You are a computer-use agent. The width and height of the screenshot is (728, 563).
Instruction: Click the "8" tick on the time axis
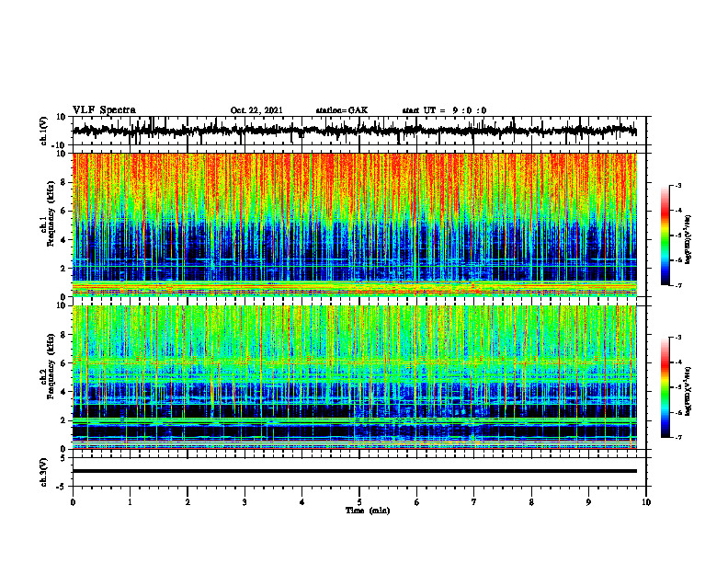531,502
